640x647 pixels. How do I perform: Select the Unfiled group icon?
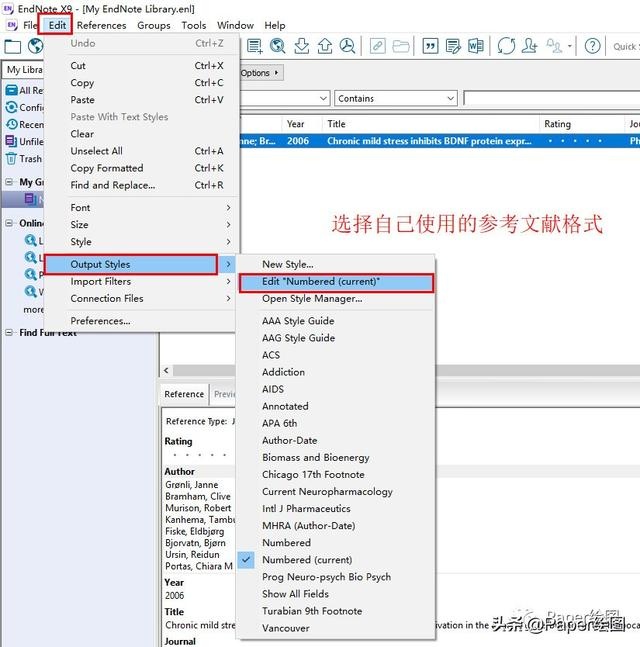pyautogui.click(x=11, y=141)
